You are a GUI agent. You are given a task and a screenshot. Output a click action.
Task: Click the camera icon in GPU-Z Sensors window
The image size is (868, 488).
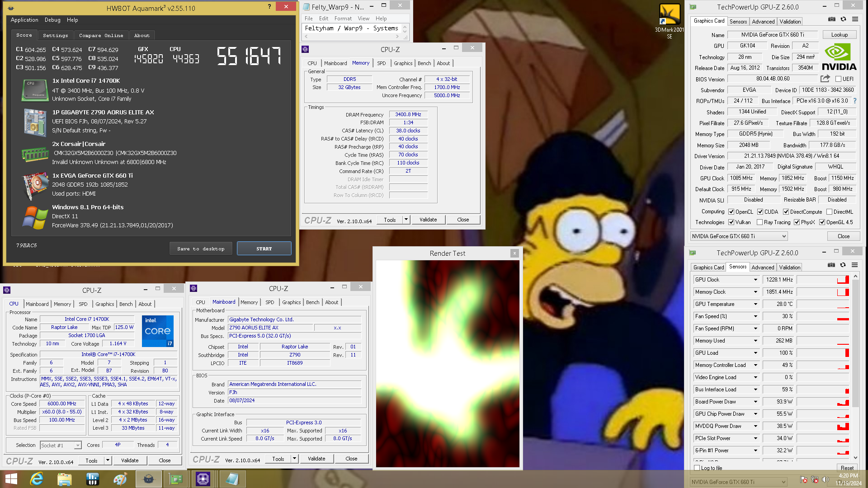click(831, 265)
